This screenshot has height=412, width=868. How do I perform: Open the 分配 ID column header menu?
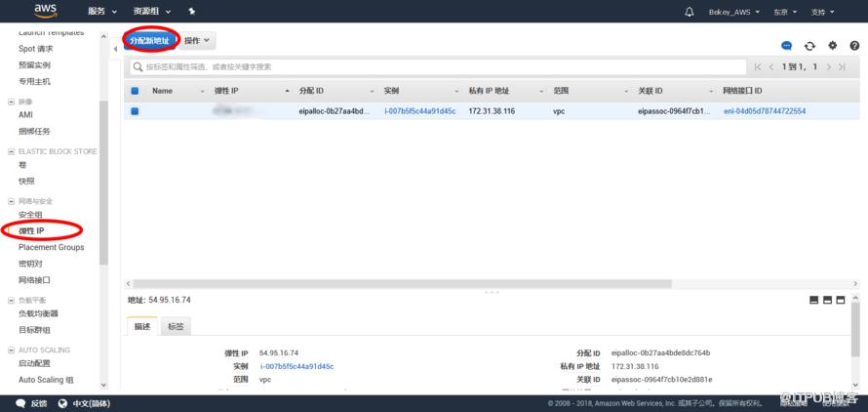pos(372,91)
